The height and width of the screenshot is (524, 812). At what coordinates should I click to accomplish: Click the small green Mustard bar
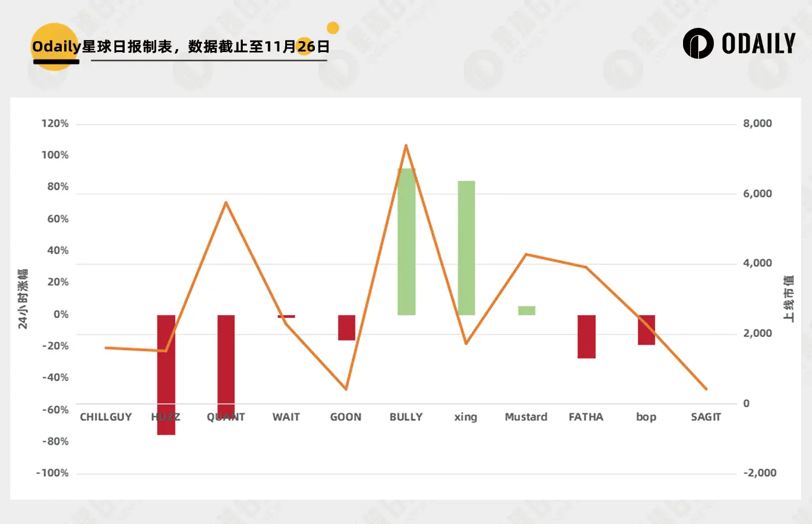[527, 310]
